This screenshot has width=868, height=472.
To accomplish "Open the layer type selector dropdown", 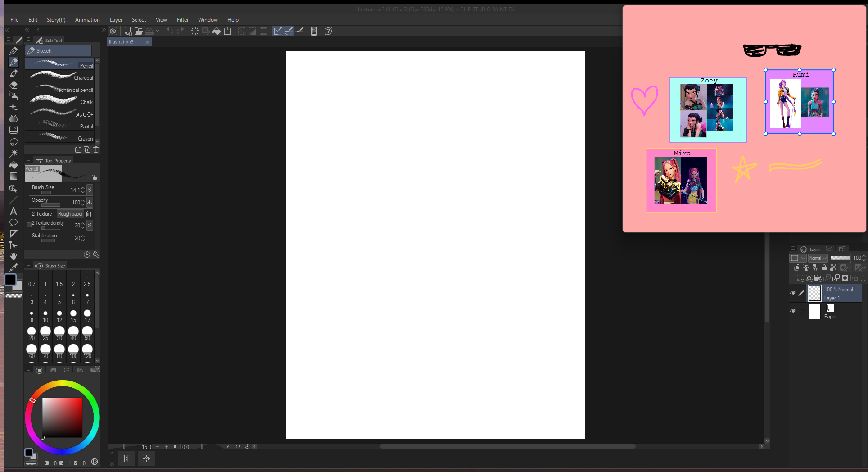I will [798, 258].
